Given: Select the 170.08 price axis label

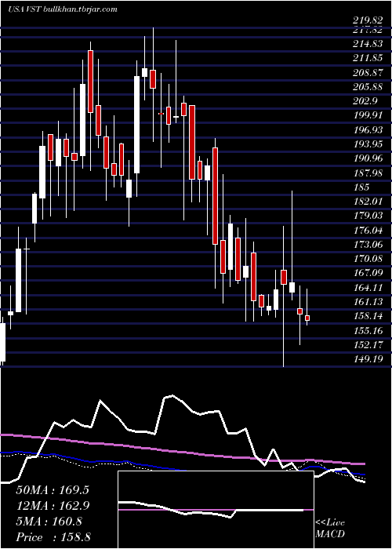Looking at the screenshot, I should [368, 259].
